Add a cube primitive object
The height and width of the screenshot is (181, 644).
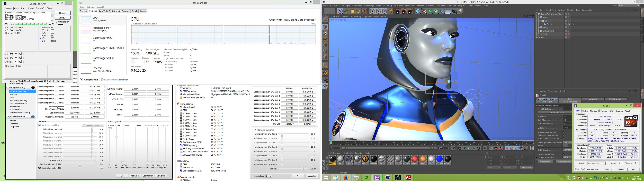418,11
